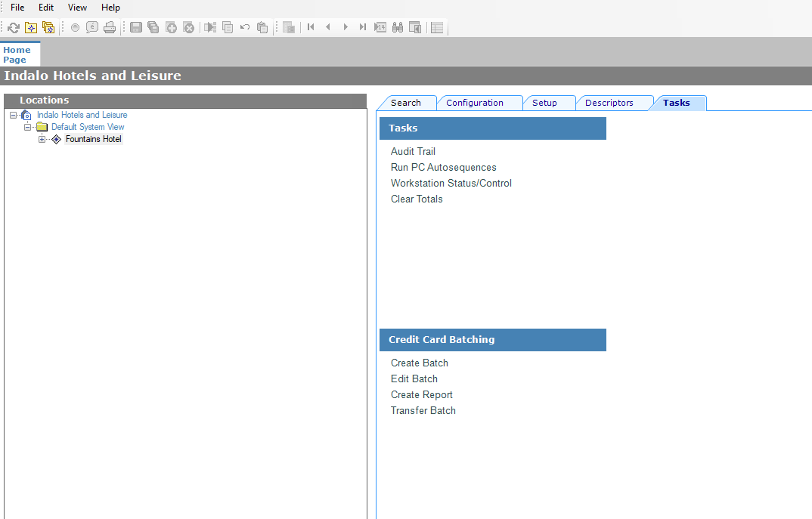812x519 pixels.
Task: Click the binoculars Find icon
Action: [397, 28]
